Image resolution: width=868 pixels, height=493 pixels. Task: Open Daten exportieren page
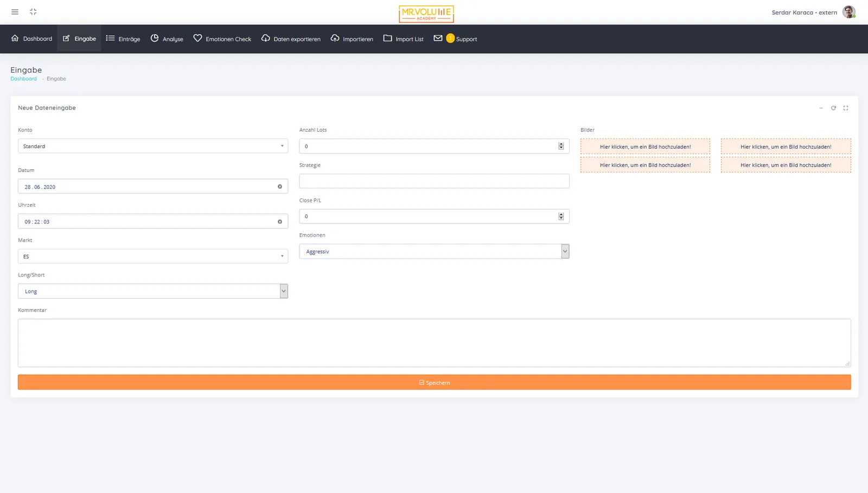[x=291, y=39]
